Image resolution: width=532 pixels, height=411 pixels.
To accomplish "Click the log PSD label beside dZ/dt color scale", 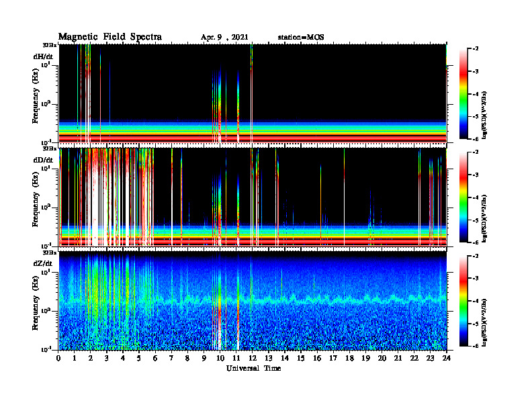I will click(x=484, y=322).
